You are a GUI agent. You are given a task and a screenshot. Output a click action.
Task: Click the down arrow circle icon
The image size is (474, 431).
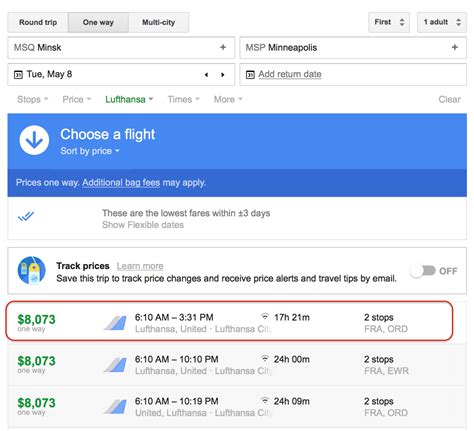point(34,140)
